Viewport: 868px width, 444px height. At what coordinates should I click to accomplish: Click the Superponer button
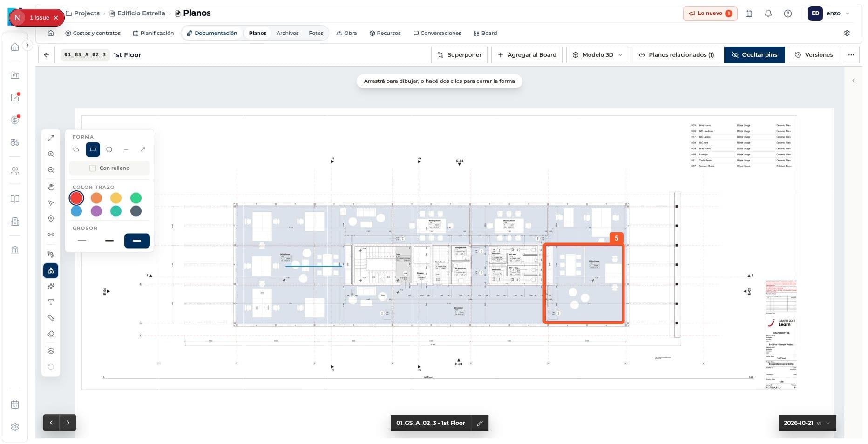pyautogui.click(x=459, y=55)
